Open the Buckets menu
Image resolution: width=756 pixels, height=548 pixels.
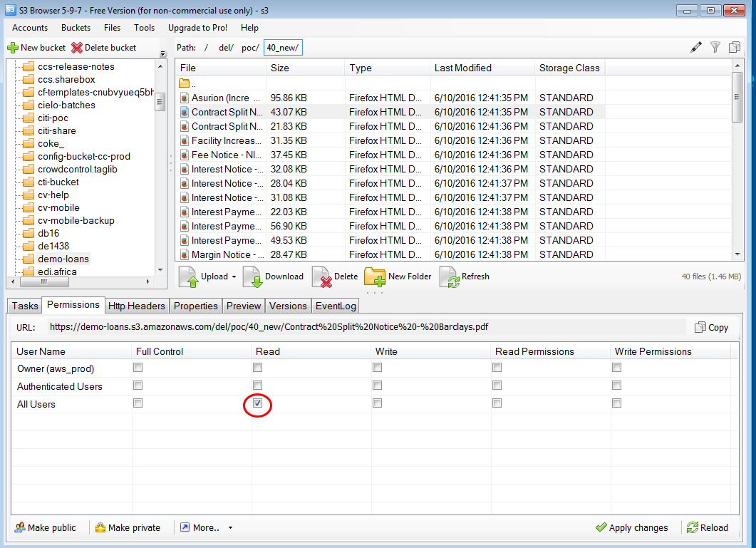click(76, 28)
